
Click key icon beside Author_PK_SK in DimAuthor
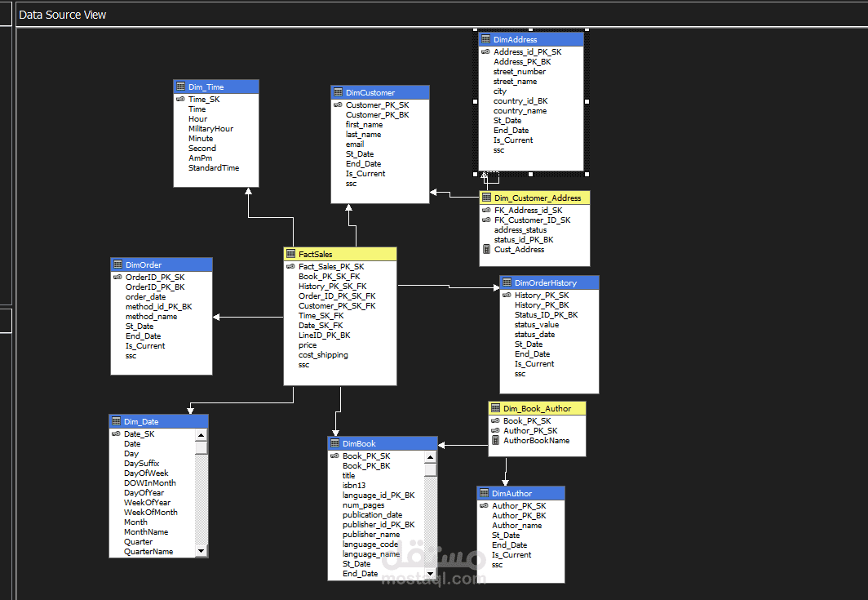tap(485, 506)
